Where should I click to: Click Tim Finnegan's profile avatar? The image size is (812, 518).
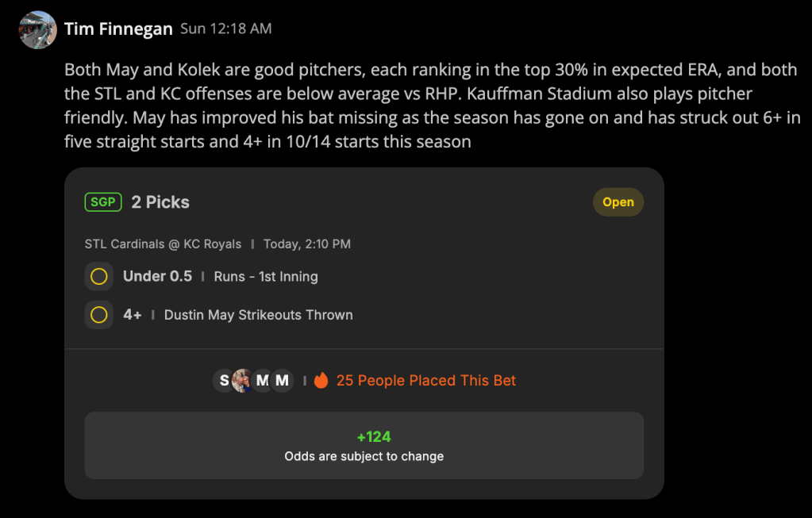tap(38, 29)
